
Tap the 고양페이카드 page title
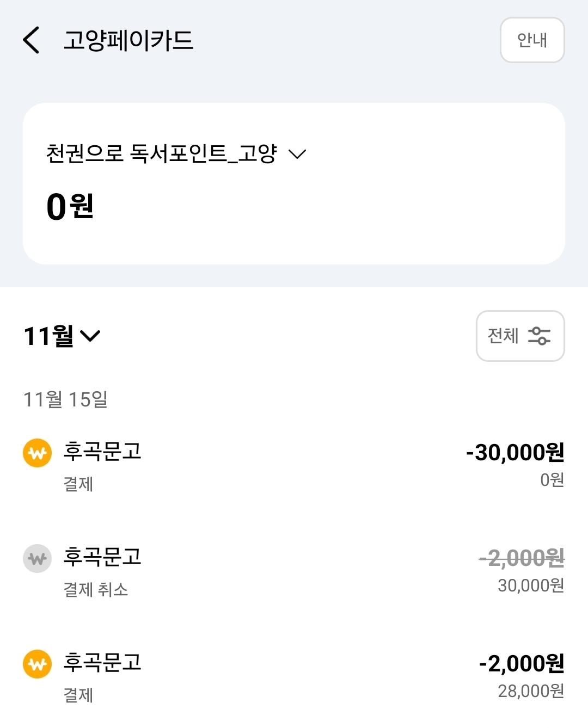point(128,40)
